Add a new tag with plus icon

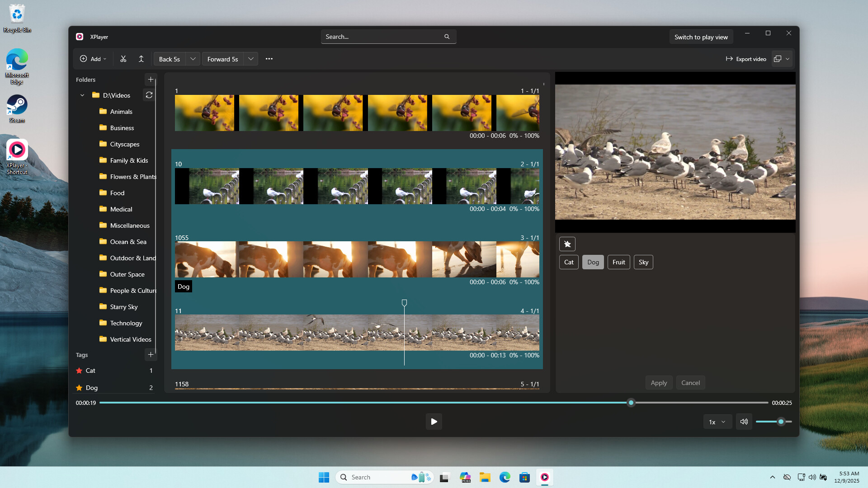pos(151,355)
